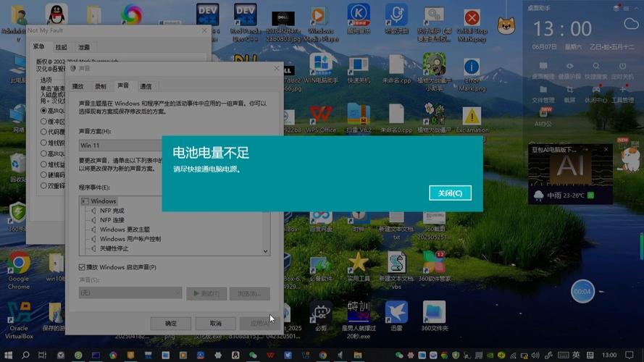644x362 pixels.
Task: Click the 00:04 recording timer bubble
Action: tap(582, 291)
